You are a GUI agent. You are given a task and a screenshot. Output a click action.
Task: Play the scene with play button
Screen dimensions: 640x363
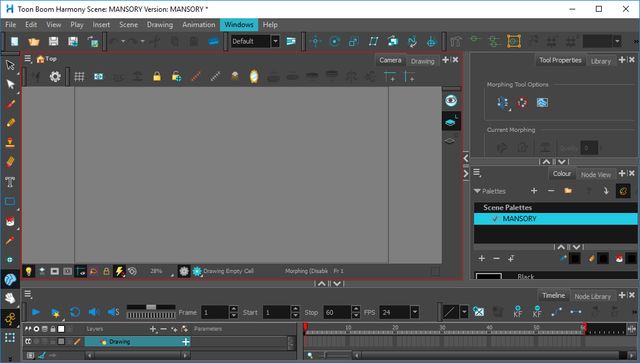tap(36, 312)
